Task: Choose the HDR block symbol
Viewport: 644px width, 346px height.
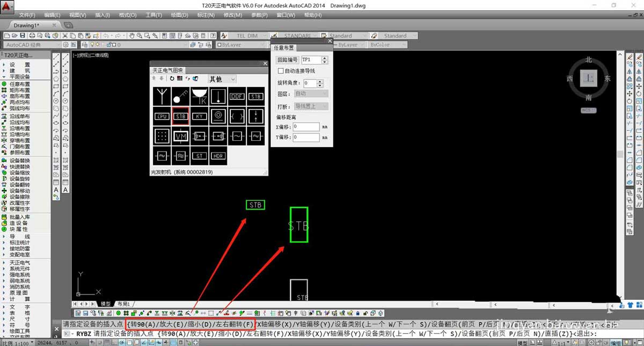Action: pos(218,156)
